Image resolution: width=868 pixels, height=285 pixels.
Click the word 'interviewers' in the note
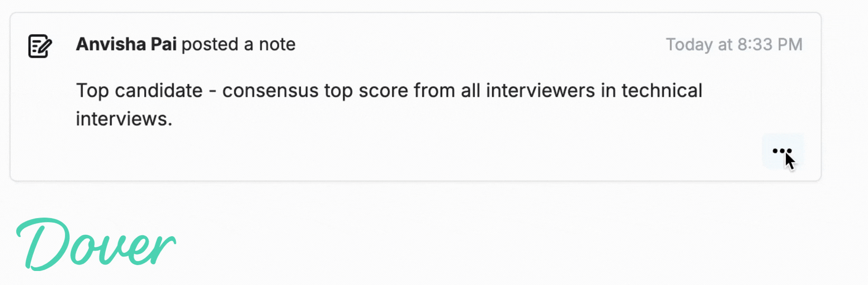click(x=540, y=90)
